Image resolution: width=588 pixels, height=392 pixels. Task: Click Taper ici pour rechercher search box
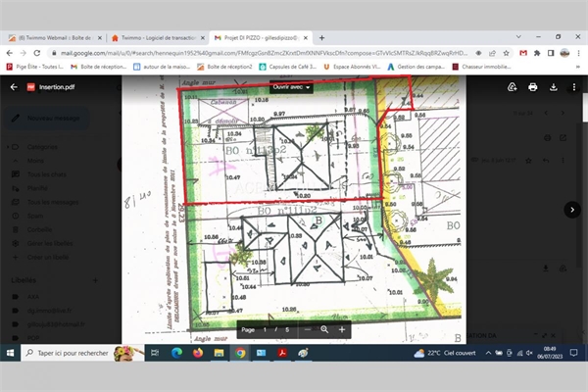pyautogui.click(x=82, y=353)
